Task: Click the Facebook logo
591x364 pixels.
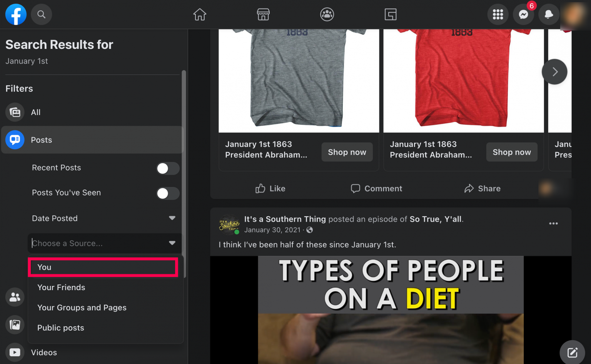Action: click(x=16, y=14)
